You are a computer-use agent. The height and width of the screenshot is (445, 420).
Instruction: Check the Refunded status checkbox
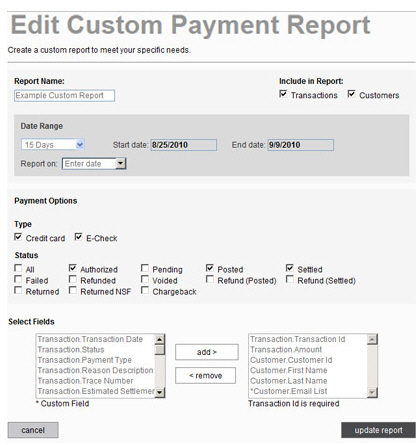(x=73, y=279)
